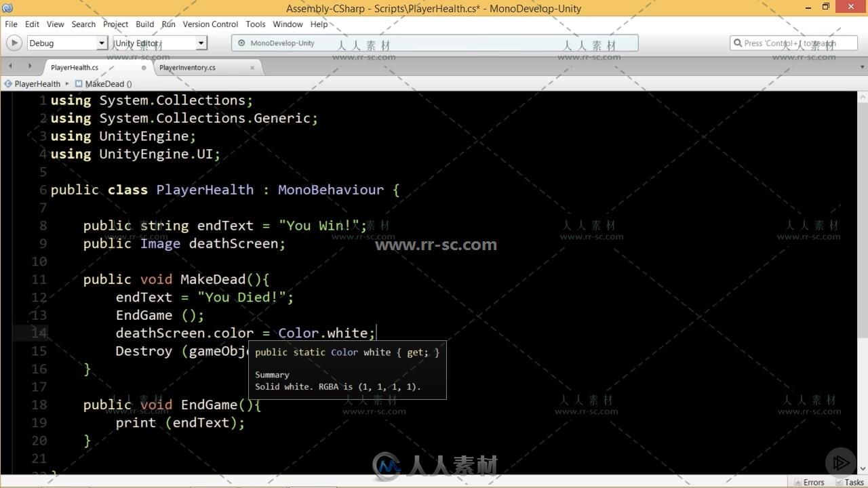
Task: Click the scrollbar up arrow in editor
Action: [863, 96]
